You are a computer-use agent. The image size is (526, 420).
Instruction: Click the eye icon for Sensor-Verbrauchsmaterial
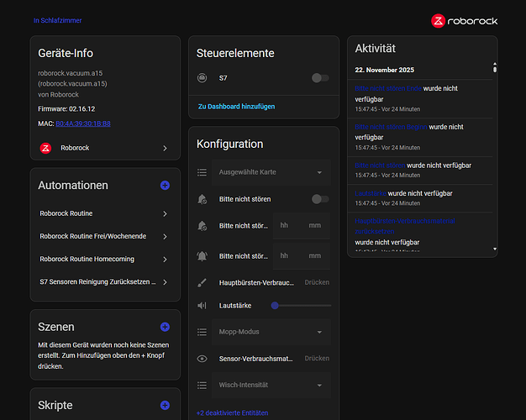point(202,359)
